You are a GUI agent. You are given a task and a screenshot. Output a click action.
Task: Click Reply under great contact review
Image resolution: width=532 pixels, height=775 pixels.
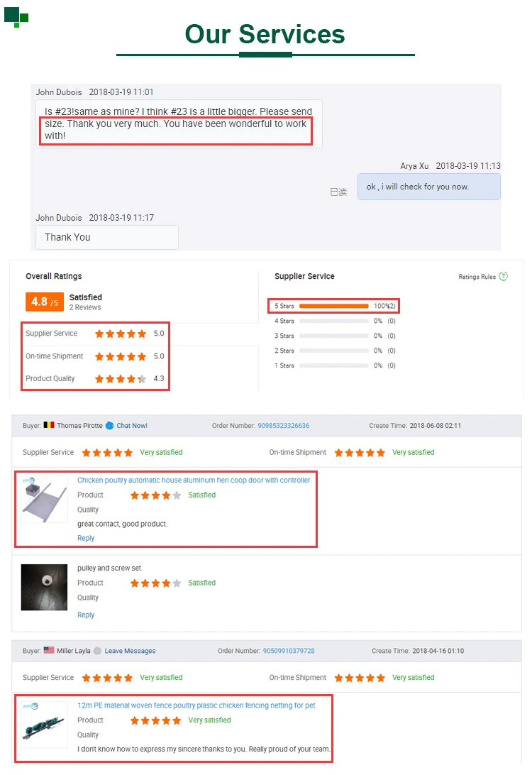point(85,538)
